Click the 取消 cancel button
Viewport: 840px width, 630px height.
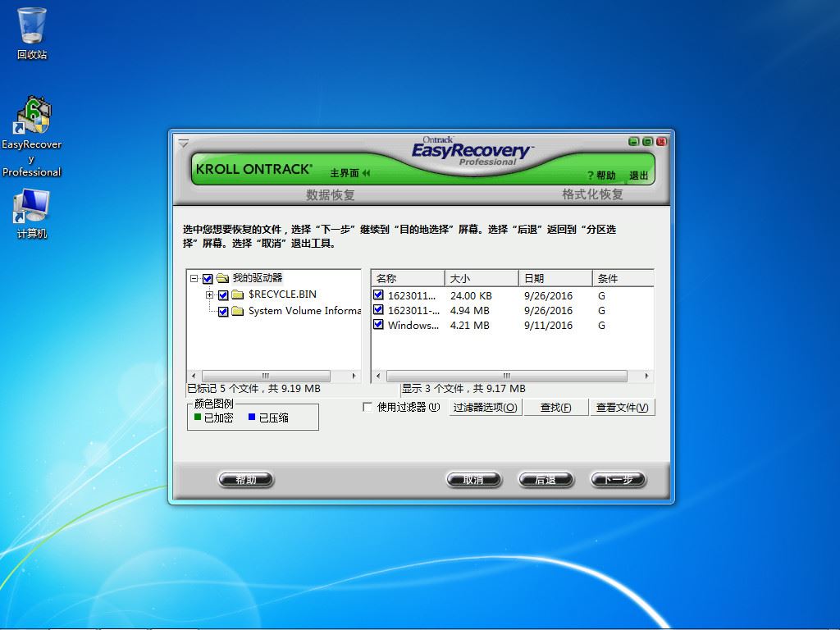(x=473, y=479)
